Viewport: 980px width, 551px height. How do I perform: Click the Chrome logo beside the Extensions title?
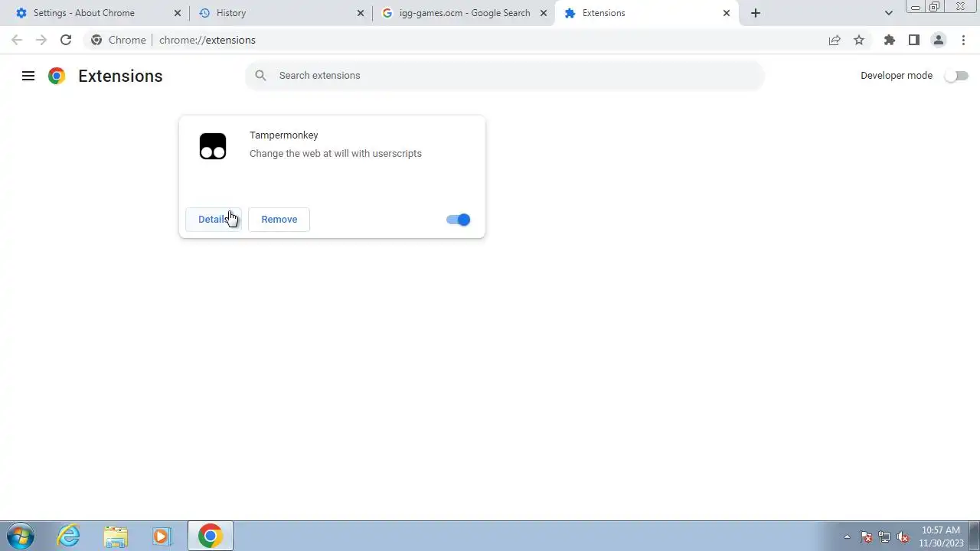pyautogui.click(x=57, y=76)
